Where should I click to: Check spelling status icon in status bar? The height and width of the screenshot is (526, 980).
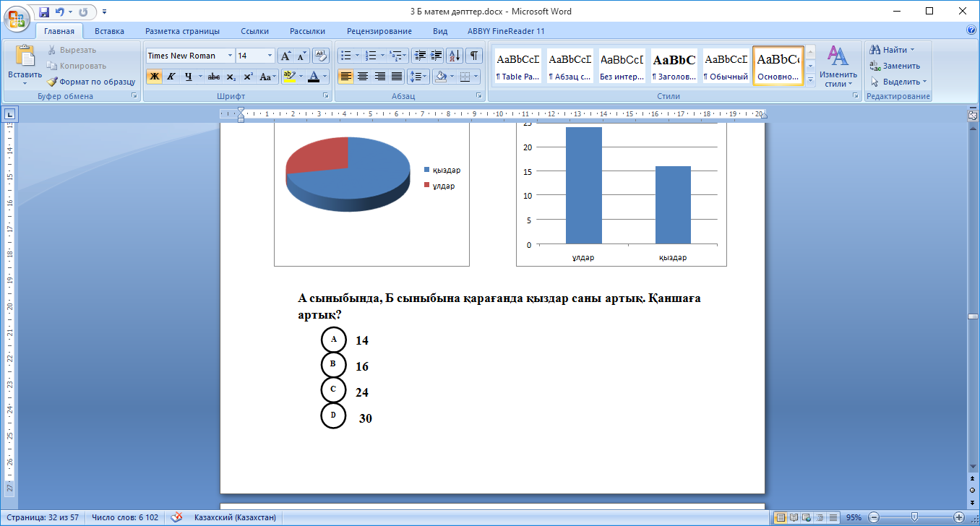[x=176, y=517]
